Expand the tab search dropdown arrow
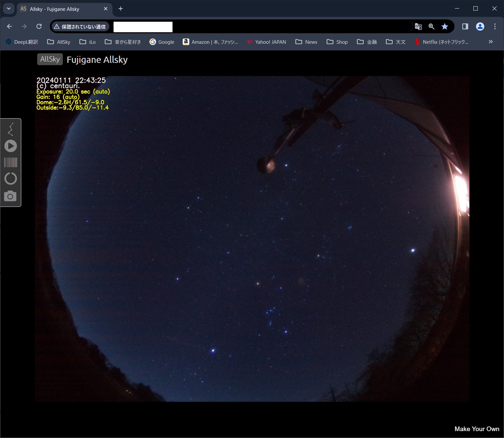The width and height of the screenshot is (504, 438). click(x=9, y=9)
